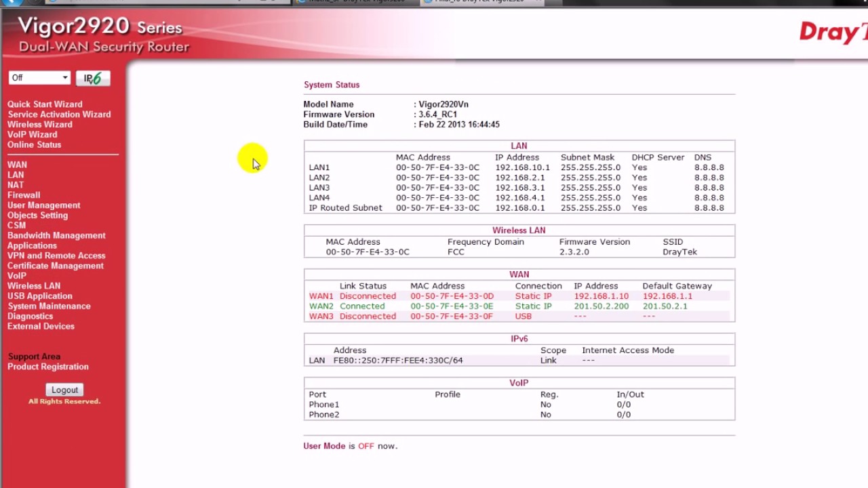The height and width of the screenshot is (488, 868).
Task: Select WAN1 default gateway 192.168.1.1
Action: pos(667,296)
